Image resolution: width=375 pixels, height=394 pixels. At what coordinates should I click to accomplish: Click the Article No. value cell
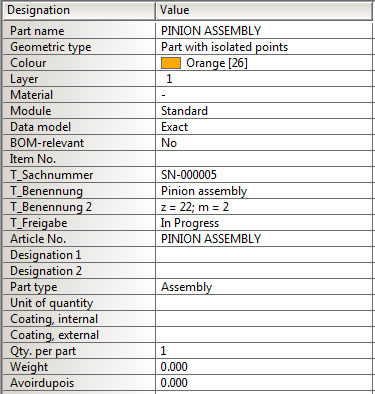264,239
